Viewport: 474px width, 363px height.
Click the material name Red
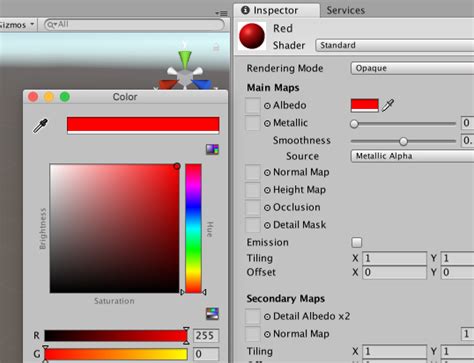(x=283, y=29)
